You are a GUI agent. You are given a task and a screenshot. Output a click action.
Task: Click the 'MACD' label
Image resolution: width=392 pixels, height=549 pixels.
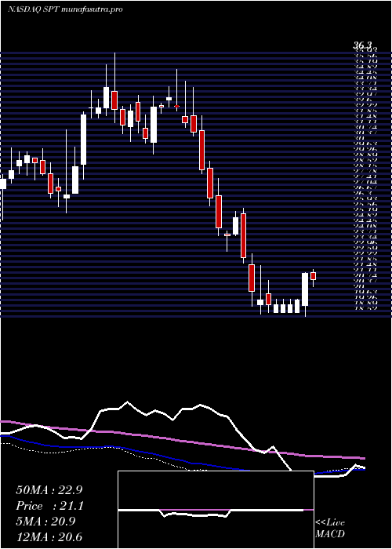[330, 534]
